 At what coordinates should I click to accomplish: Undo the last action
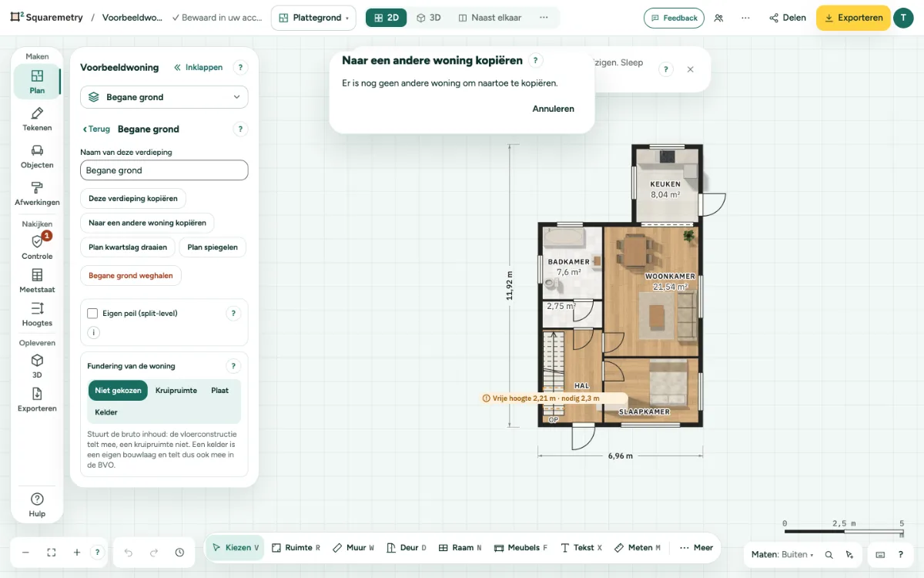point(129,553)
